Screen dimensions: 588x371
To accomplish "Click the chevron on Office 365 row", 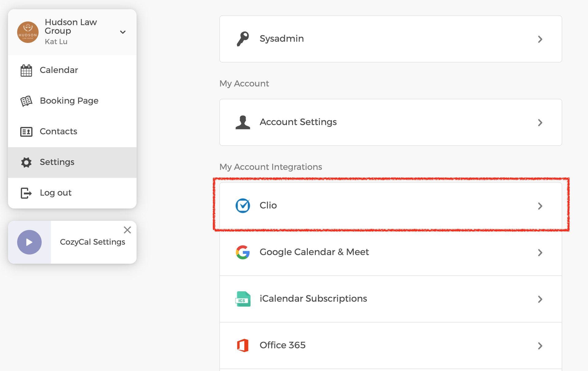I will point(540,346).
